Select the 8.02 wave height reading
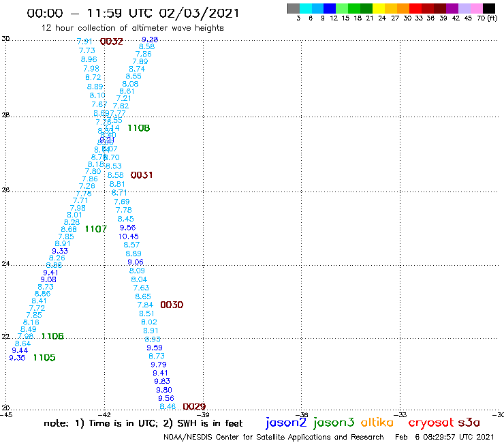 [149, 322]
